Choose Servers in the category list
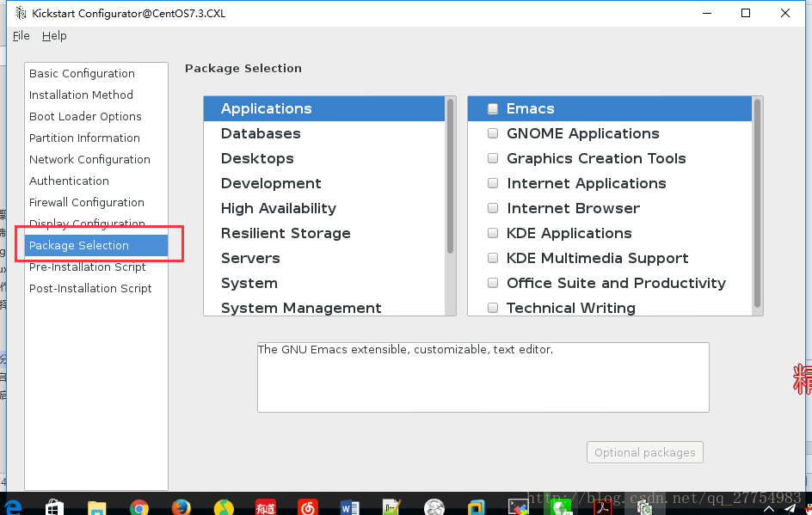Image resolution: width=812 pixels, height=515 pixels. point(250,259)
